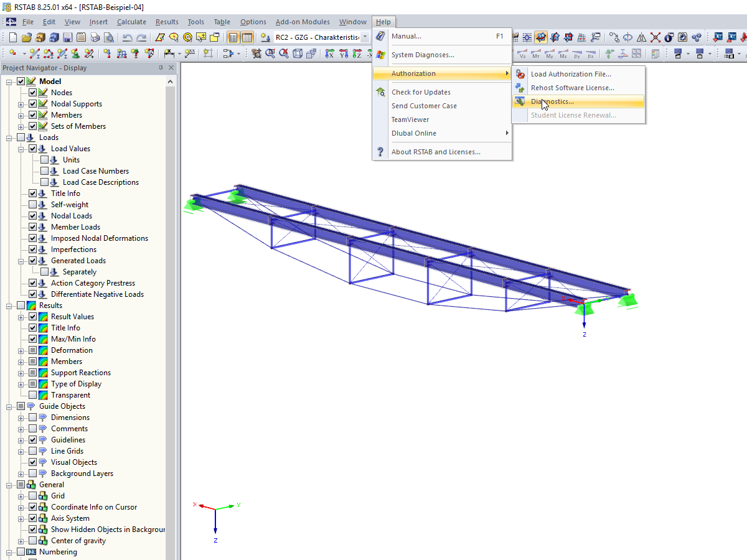This screenshot has width=747, height=560.
Task: Click the Mirror tool icon
Action: coord(642,37)
